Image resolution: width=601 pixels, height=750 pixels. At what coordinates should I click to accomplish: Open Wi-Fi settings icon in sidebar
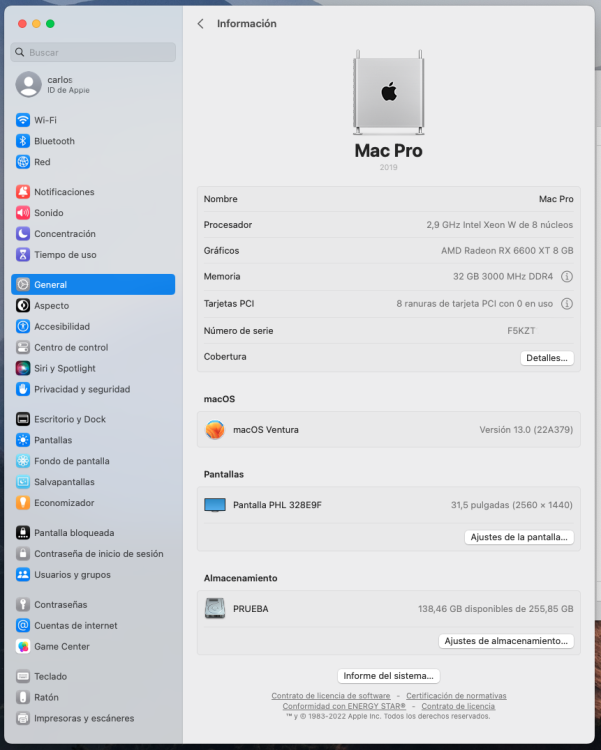pyautogui.click(x=22, y=120)
